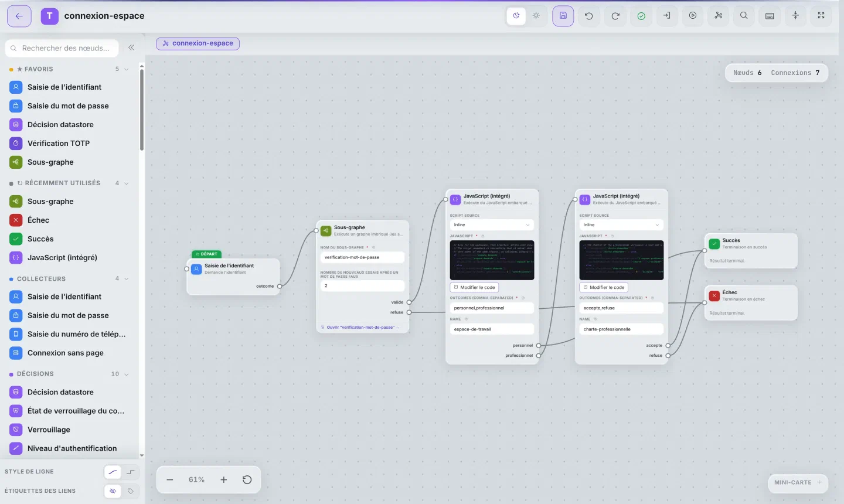The image size is (844, 504).
Task: Click Modifier le code in espace-de-travail node
Action: click(x=474, y=287)
